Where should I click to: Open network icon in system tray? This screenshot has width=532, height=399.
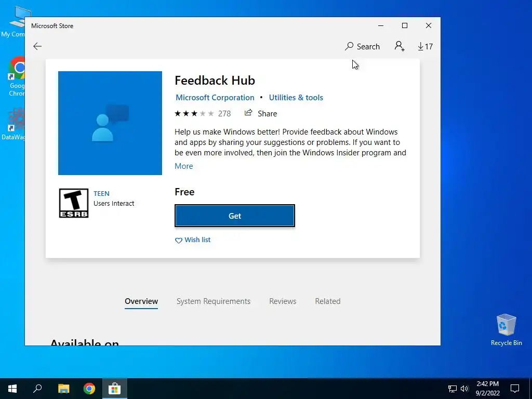coord(453,389)
